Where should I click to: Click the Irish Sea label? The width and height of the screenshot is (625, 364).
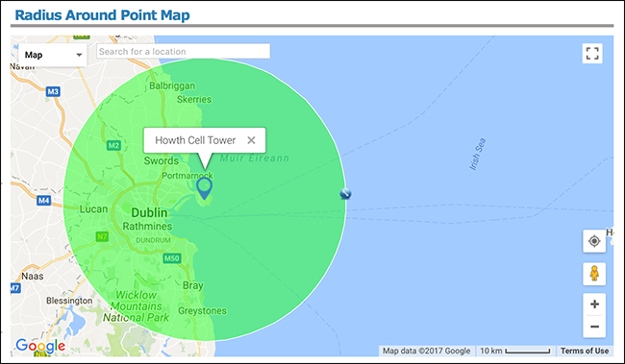(478, 154)
